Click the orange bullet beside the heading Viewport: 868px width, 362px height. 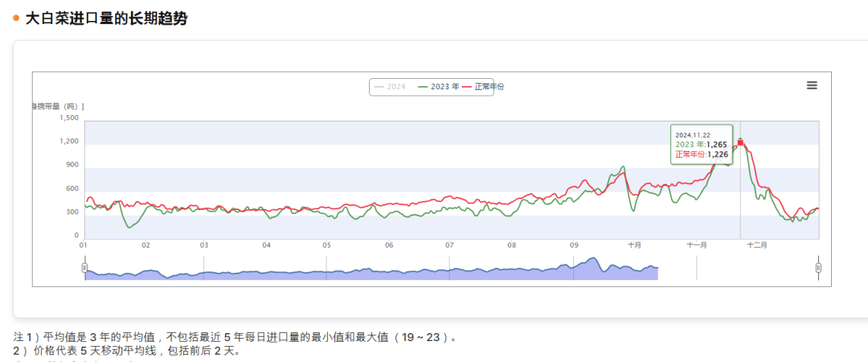coord(16,18)
